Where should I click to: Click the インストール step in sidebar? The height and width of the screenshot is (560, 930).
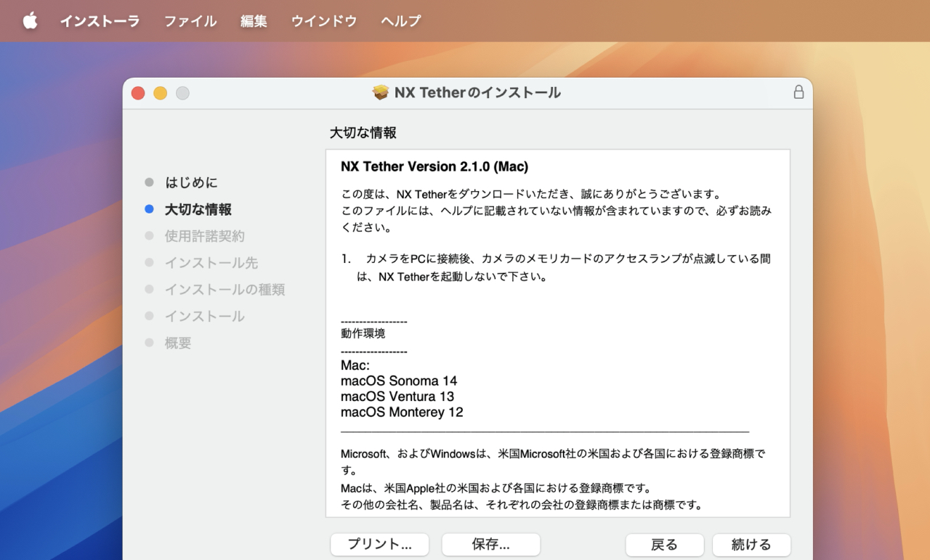click(205, 317)
